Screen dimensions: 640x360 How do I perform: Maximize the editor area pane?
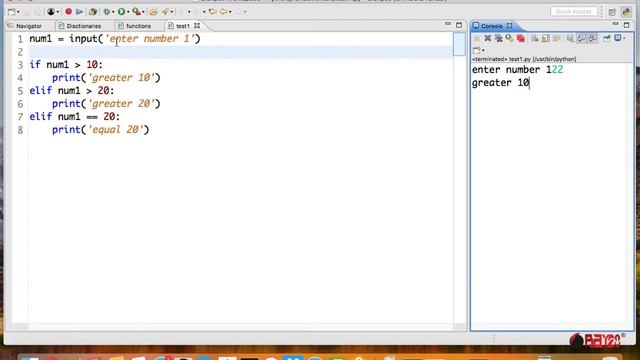(x=459, y=25)
